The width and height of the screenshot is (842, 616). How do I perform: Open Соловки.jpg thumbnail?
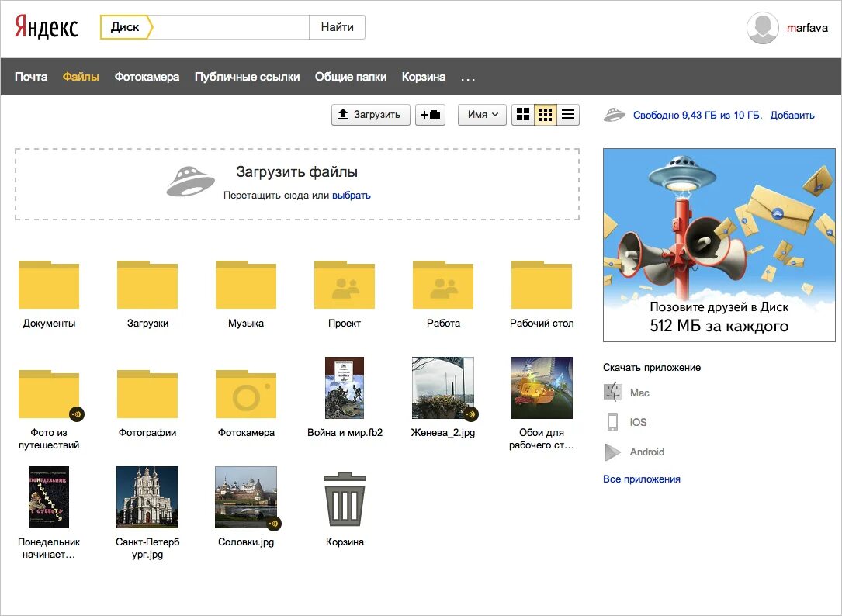(x=246, y=497)
